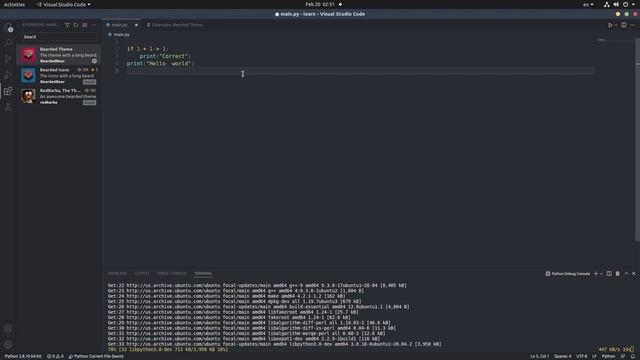This screenshot has width=640, height=360.
Task: Clear extensions search results icon
Action: [84, 25]
